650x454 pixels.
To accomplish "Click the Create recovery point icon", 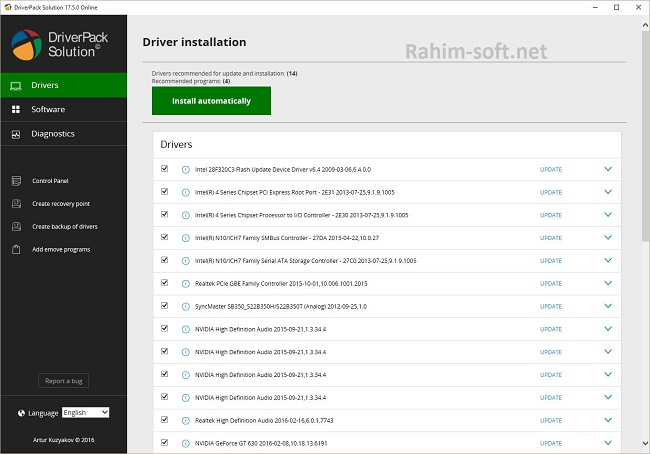I will (16, 204).
